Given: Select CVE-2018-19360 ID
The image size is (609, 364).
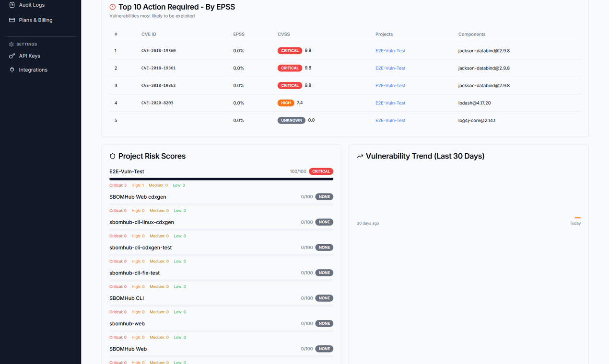Looking at the screenshot, I should click(x=158, y=51).
